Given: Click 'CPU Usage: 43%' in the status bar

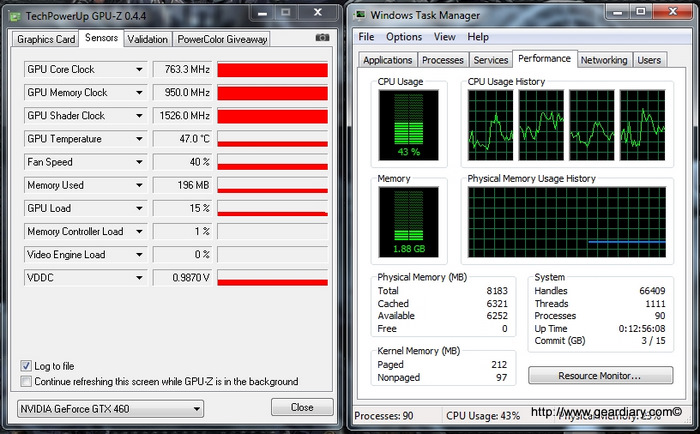Looking at the screenshot, I should pos(483,416).
